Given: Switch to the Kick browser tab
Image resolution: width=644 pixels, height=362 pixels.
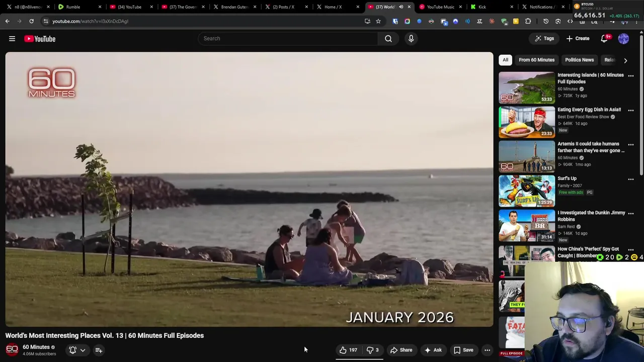Looking at the screenshot, I should (x=491, y=7).
